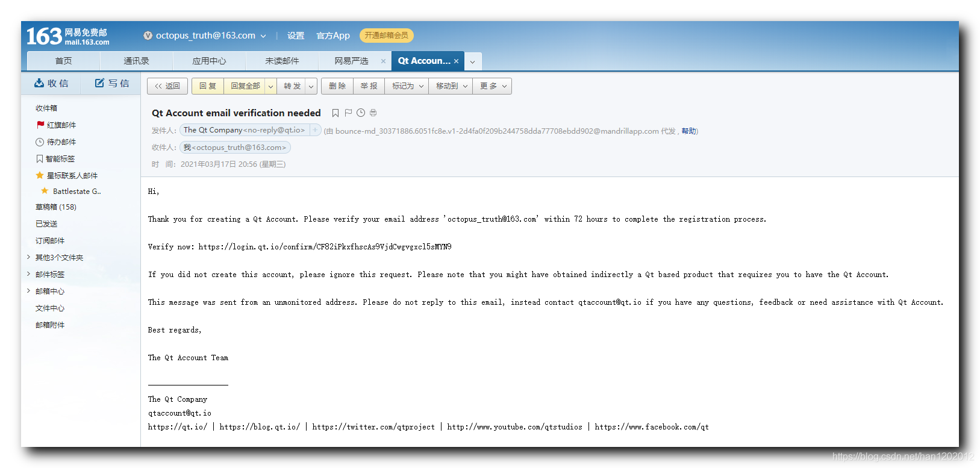Viewport: 980px width, 468px height.
Task: Click sender The Qt Company chip
Action: (244, 130)
